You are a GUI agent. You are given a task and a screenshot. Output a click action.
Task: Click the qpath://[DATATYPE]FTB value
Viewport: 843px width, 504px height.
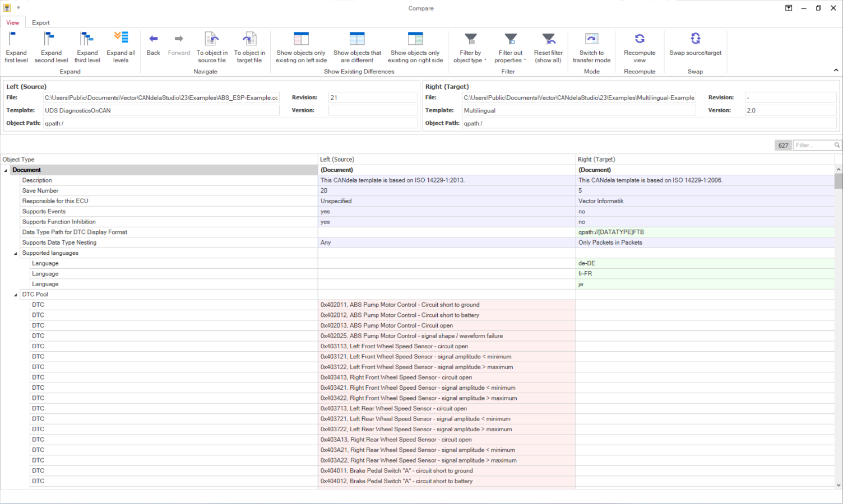point(611,232)
